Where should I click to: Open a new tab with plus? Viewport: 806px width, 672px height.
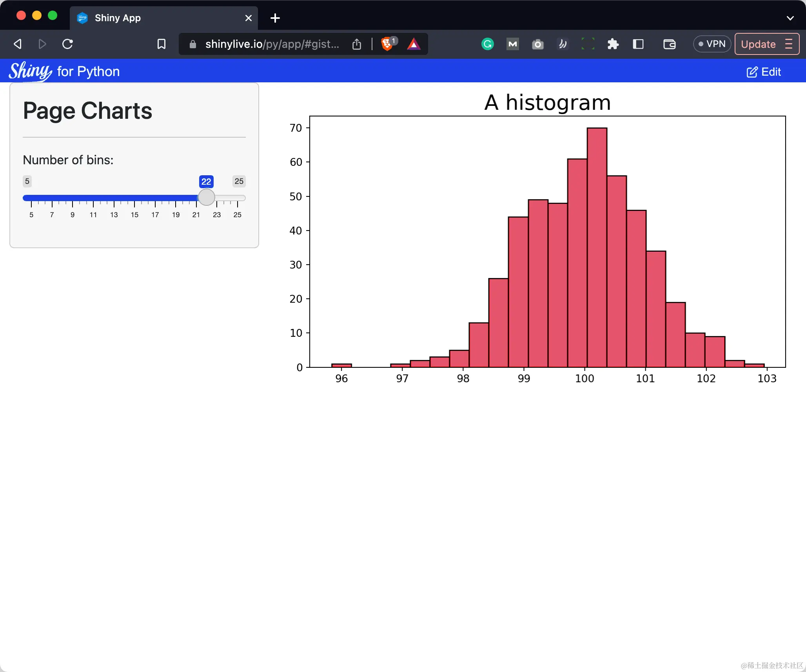[275, 18]
